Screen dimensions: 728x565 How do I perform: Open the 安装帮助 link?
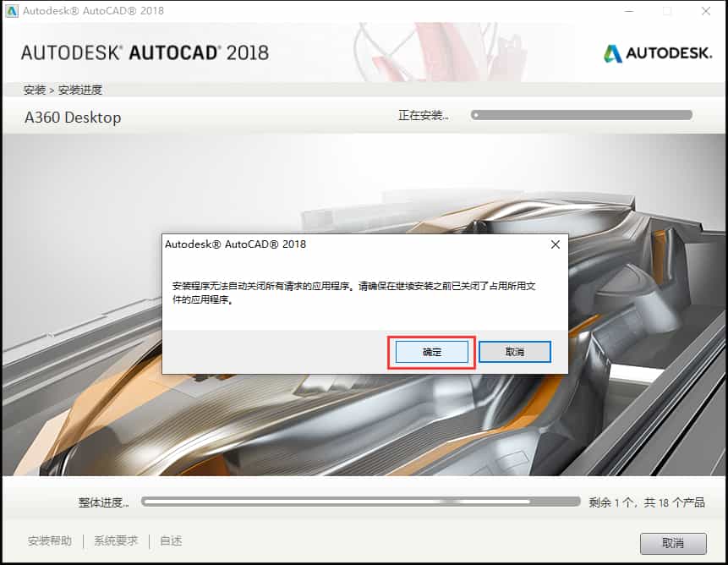pyautogui.click(x=50, y=540)
